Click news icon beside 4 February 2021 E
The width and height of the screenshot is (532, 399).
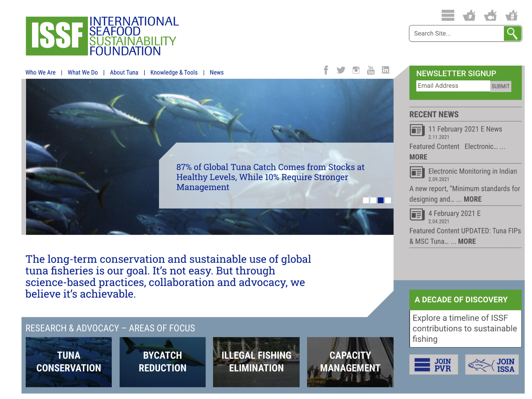tap(417, 215)
